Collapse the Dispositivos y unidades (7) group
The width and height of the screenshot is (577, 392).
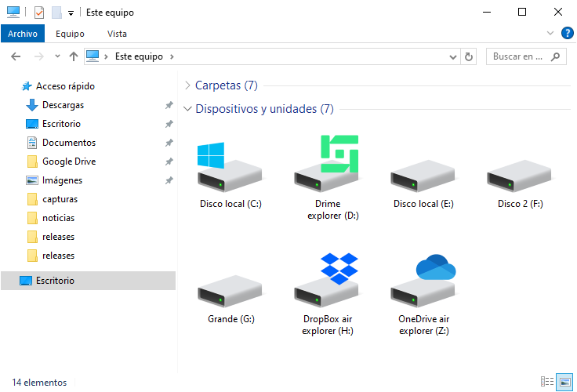pos(187,109)
